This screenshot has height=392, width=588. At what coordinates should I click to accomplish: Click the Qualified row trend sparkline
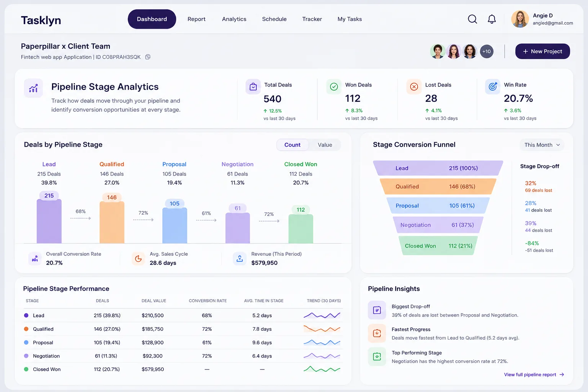coord(322,329)
